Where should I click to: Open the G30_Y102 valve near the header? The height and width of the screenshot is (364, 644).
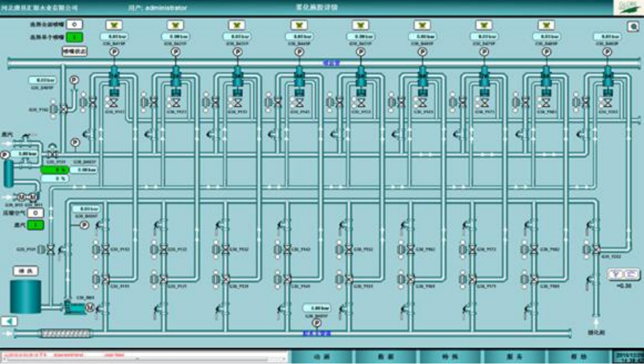(63, 110)
